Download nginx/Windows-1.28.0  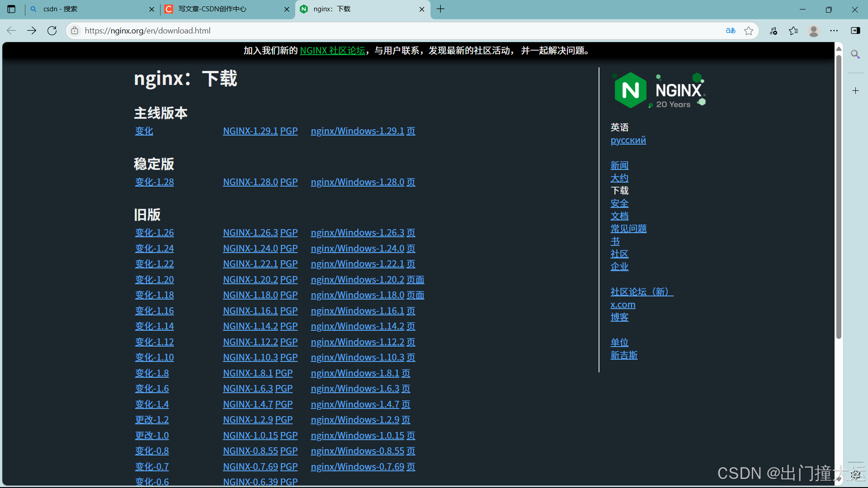[x=358, y=182]
